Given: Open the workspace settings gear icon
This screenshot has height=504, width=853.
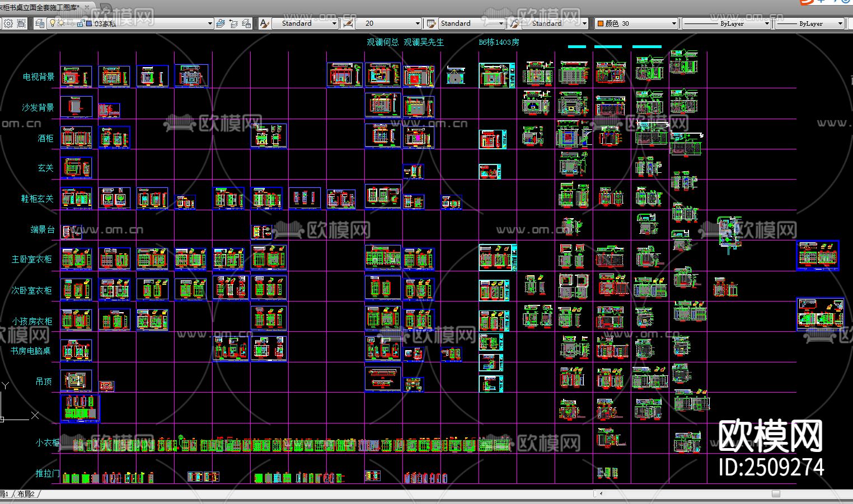Looking at the screenshot, I should [8, 23].
